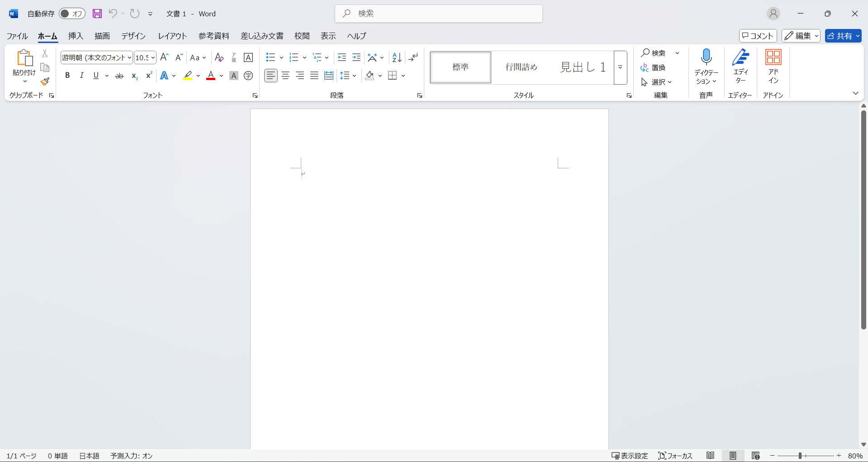The height and width of the screenshot is (462, 868).
Task: Expand the Styles gallery more arrow
Action: [621, 67]
